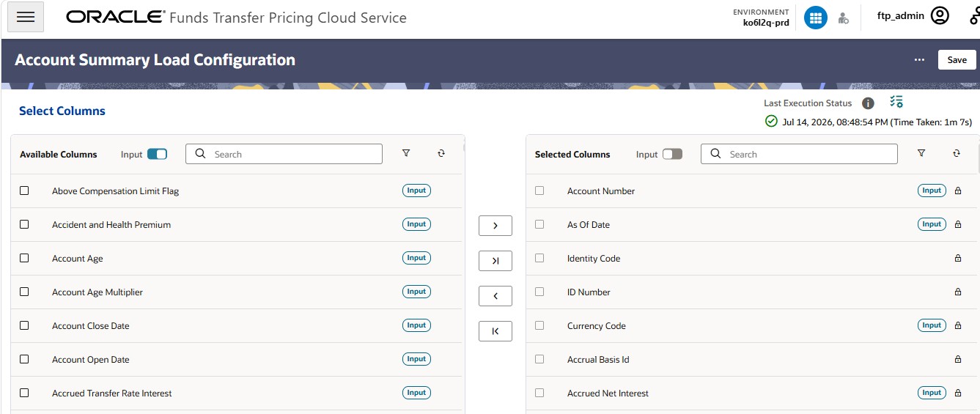The image size is (980, 414).
Task: Open the execution checklist settings icon
Action: [896, 102]
